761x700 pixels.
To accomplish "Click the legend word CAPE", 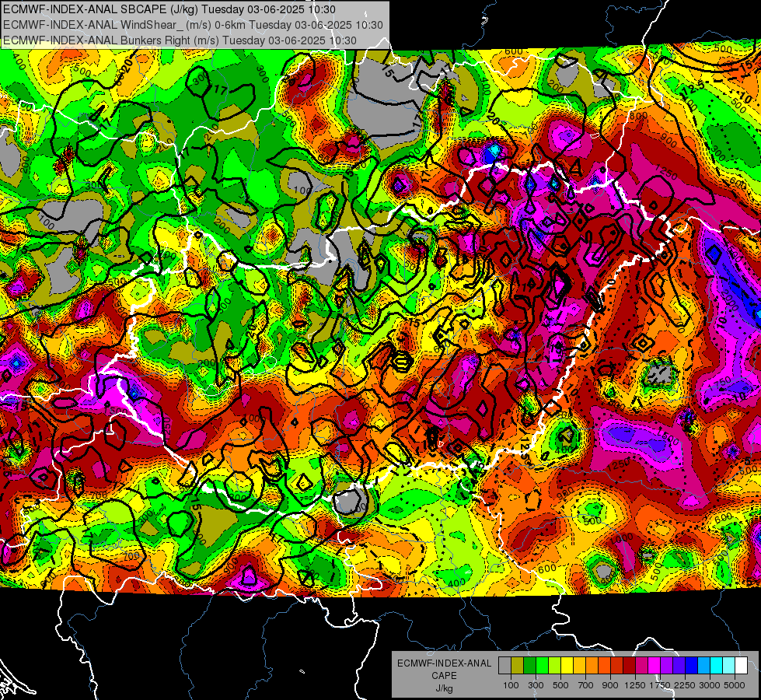I will coord(444,675).
